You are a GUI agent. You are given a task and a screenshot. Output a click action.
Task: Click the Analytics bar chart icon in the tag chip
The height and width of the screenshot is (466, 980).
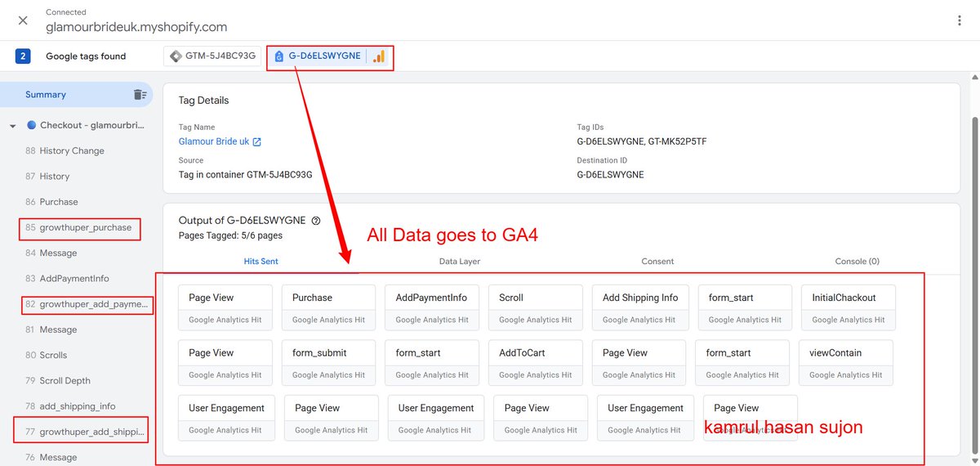pos(379,56)
